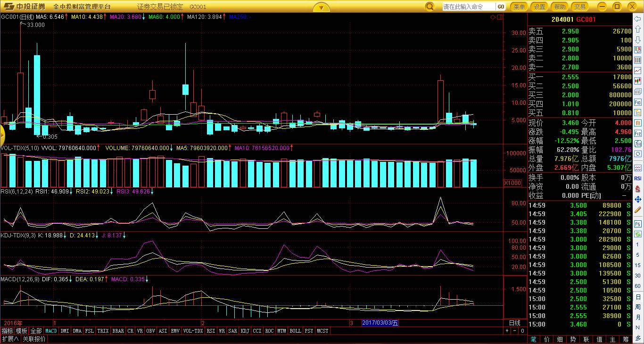Click the Fs icon in right sidebar

(x=638, y=223)
